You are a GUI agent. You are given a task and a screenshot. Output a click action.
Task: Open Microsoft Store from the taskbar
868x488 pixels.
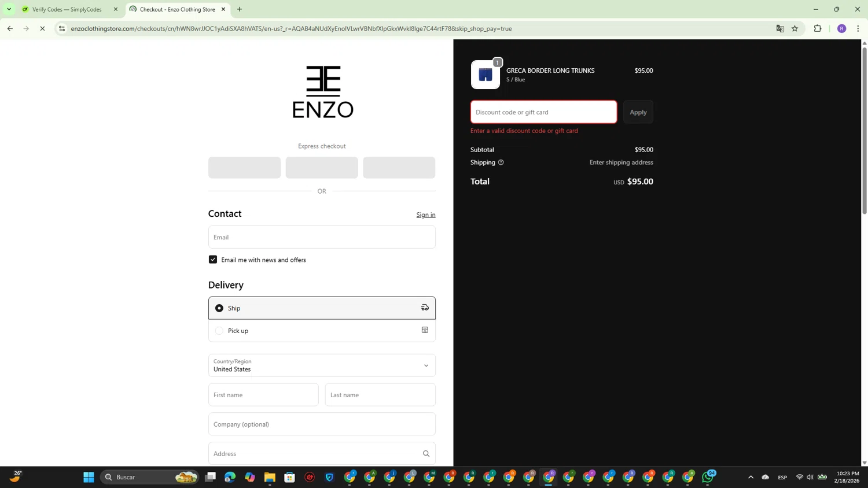pos(290,477)
